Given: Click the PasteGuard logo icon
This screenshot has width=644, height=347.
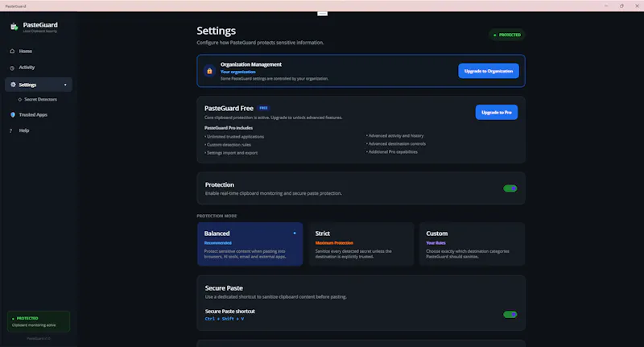Looking at the screenshot, I should [14, 27].
